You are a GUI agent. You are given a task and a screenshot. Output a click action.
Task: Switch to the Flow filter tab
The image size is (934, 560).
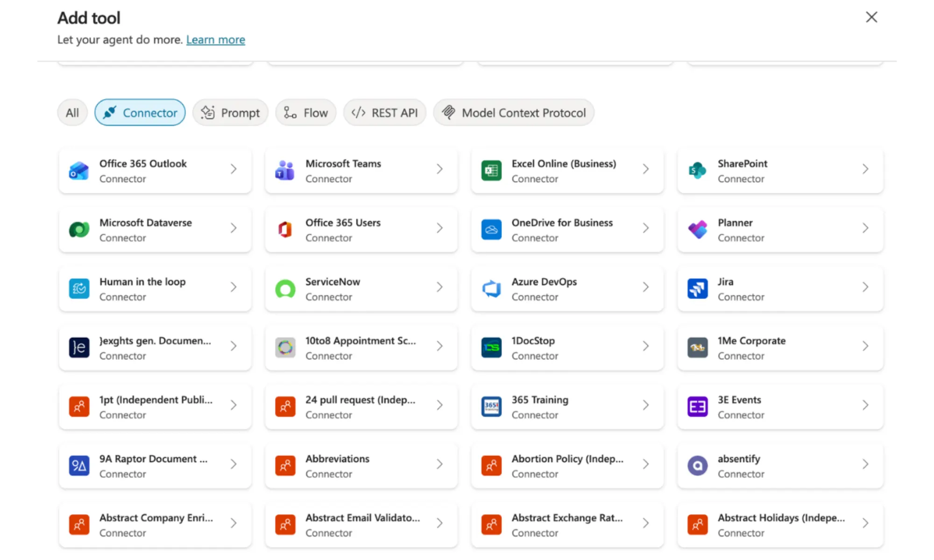pyautogui.click(x=306, y=112)
